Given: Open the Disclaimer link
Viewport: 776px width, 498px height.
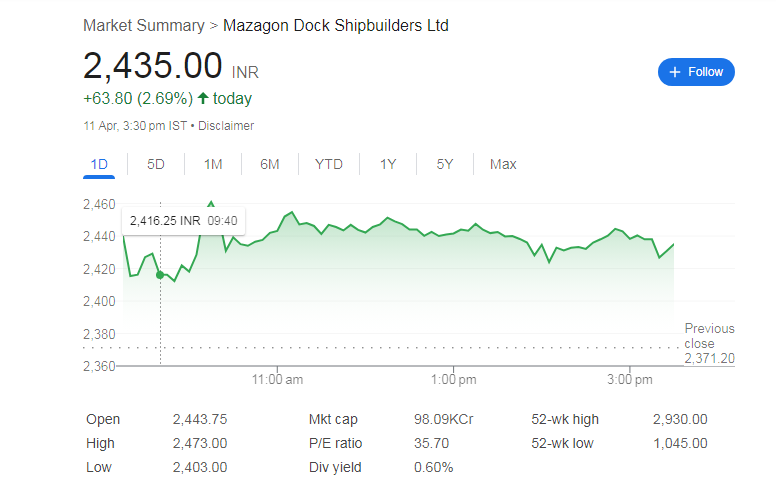Looking at the screenshot, I should [x=226, y=126].
